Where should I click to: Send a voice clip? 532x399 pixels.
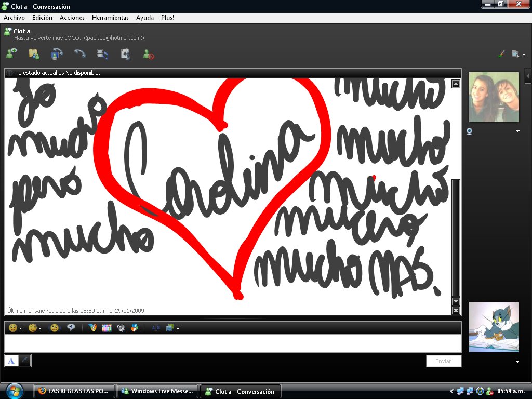point(71,327)
